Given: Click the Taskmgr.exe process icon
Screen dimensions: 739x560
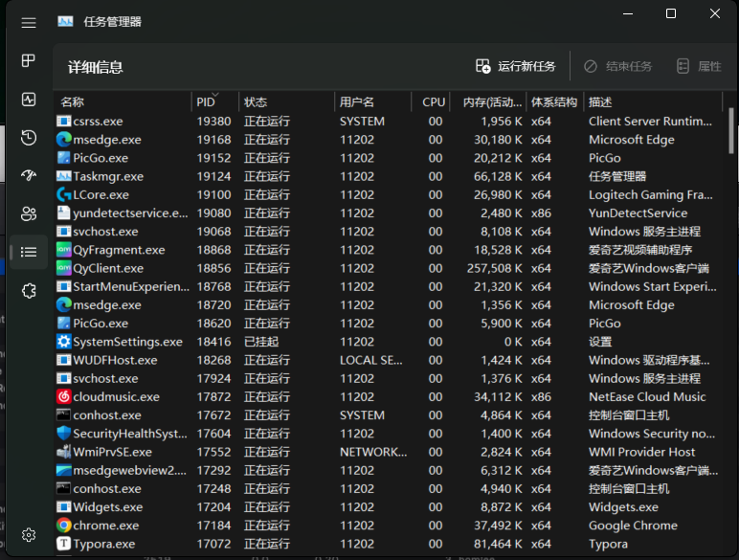Looking at the screenshot, I should coord(63,176).
